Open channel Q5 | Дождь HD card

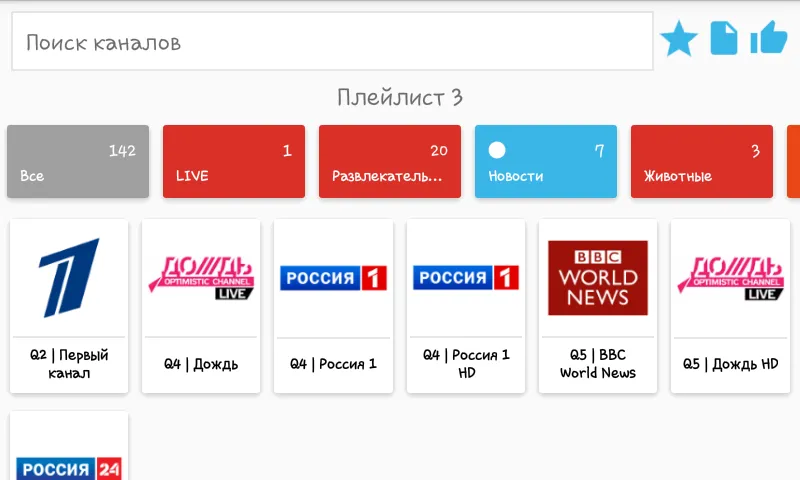coord(730,306)
